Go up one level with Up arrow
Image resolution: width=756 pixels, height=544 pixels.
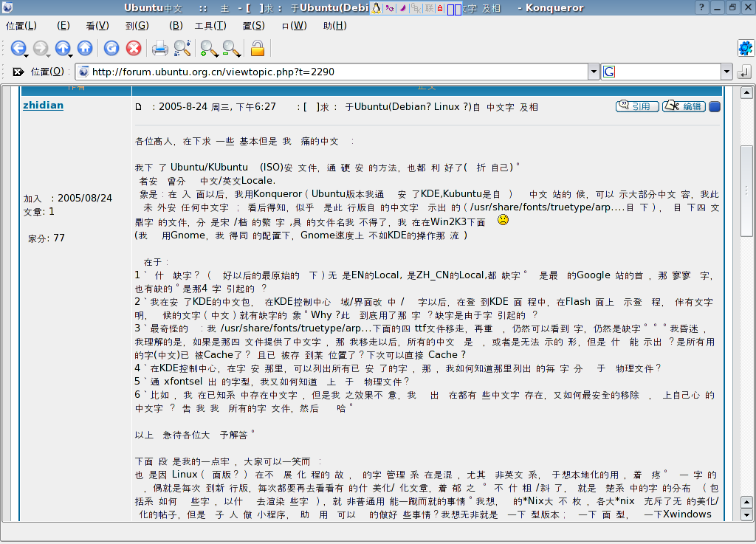click(63, 48)
